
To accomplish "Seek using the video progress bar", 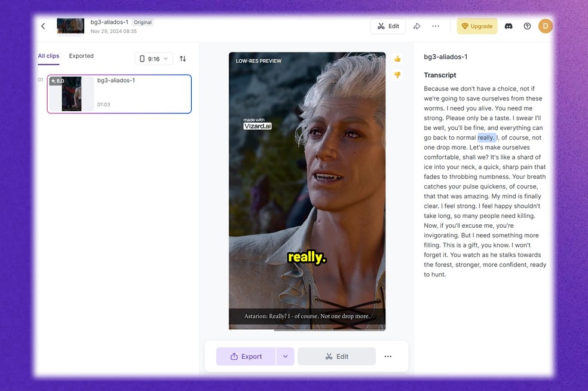I will [x=307, y=330].
